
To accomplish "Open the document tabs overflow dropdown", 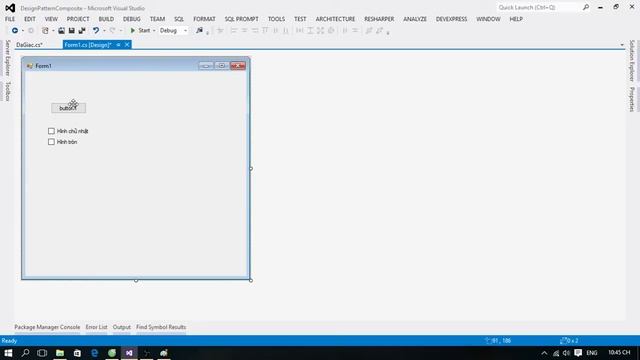I will tap(622, 45).
